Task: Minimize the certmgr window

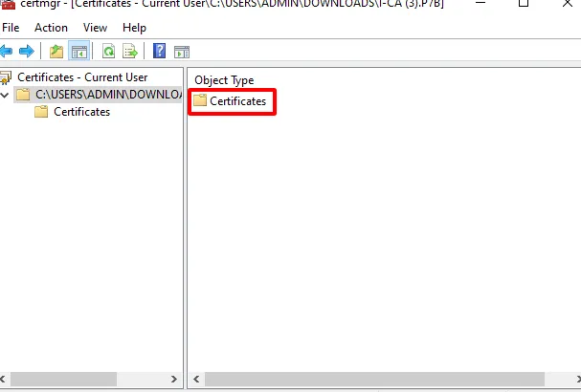Action: pos(480,3)
